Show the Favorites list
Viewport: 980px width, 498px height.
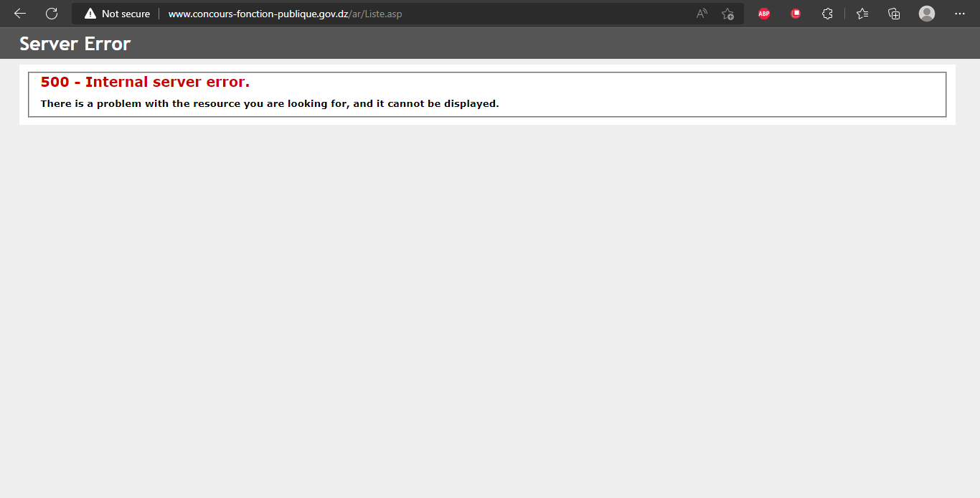[862, 14]
